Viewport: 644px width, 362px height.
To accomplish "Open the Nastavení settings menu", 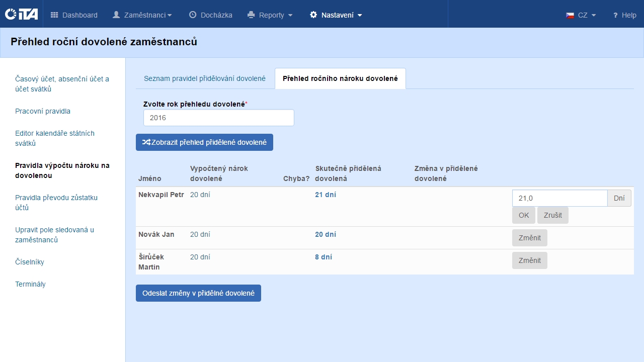I will tap(336, 15).
